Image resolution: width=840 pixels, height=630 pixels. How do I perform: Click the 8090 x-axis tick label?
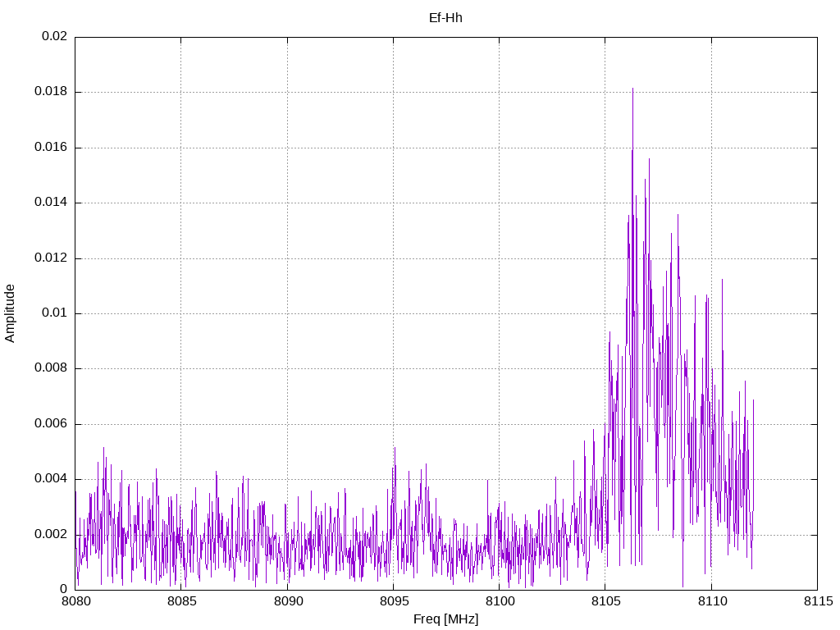(288, 601)
